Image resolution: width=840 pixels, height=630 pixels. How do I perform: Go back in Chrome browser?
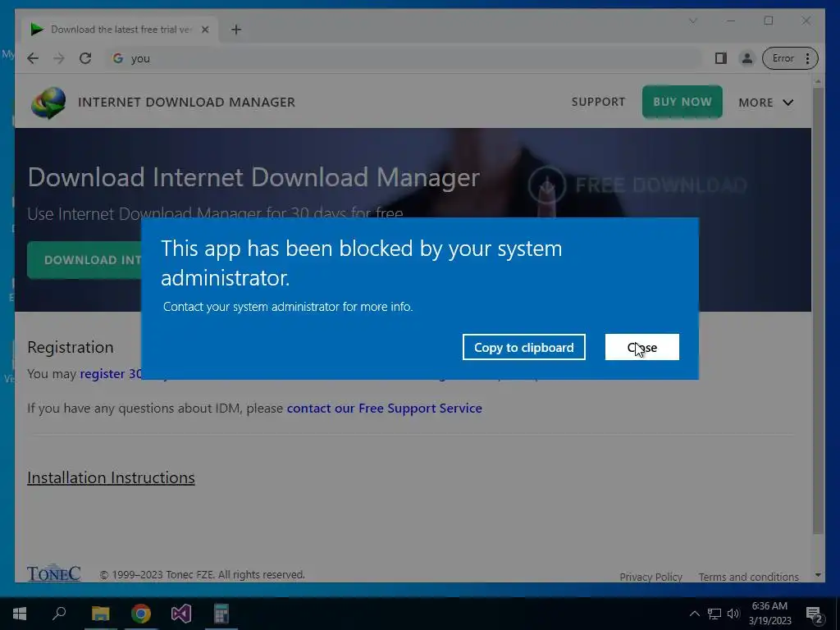point(33,58)
